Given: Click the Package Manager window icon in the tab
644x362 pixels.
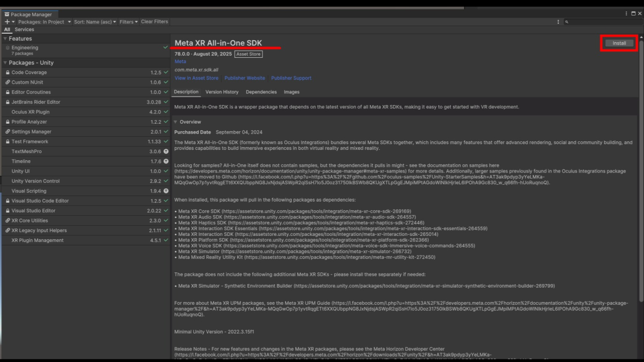Looking at the screenshot, I should (7, 15).
